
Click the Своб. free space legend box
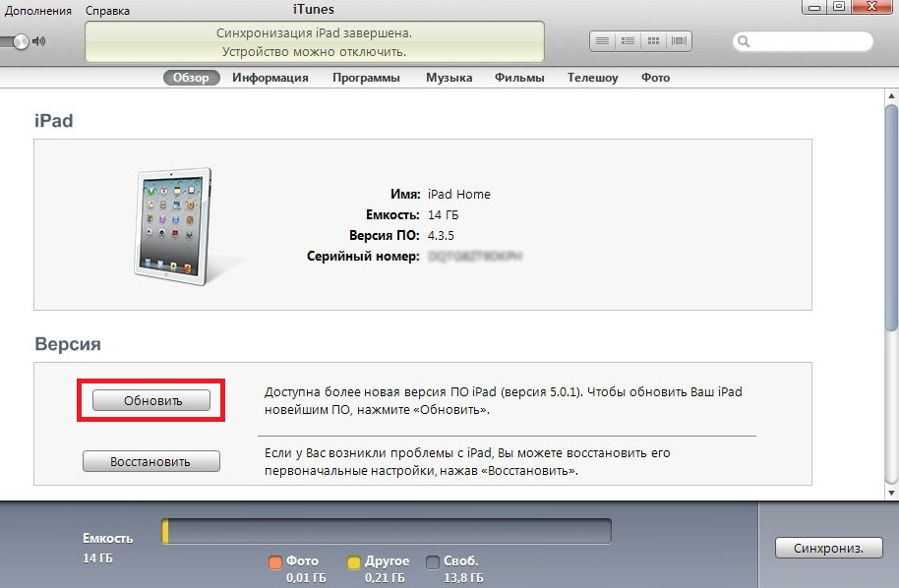click(x=433, y=562)
